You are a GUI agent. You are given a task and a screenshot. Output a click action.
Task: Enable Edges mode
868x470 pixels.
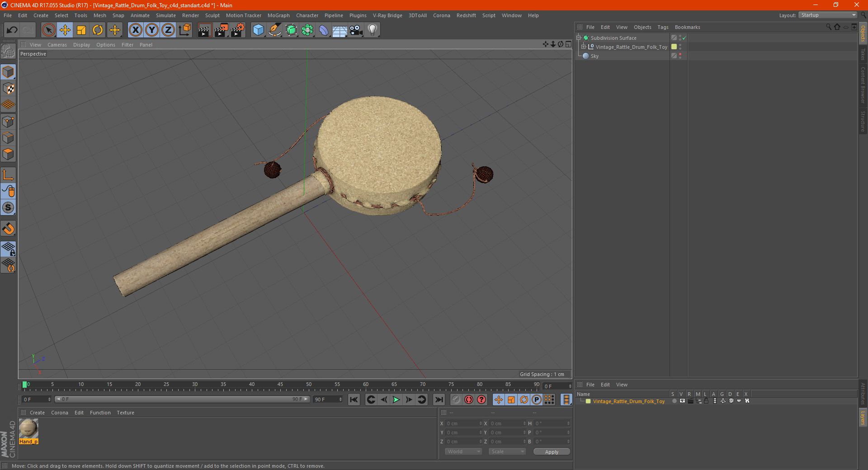pos(9,138)
